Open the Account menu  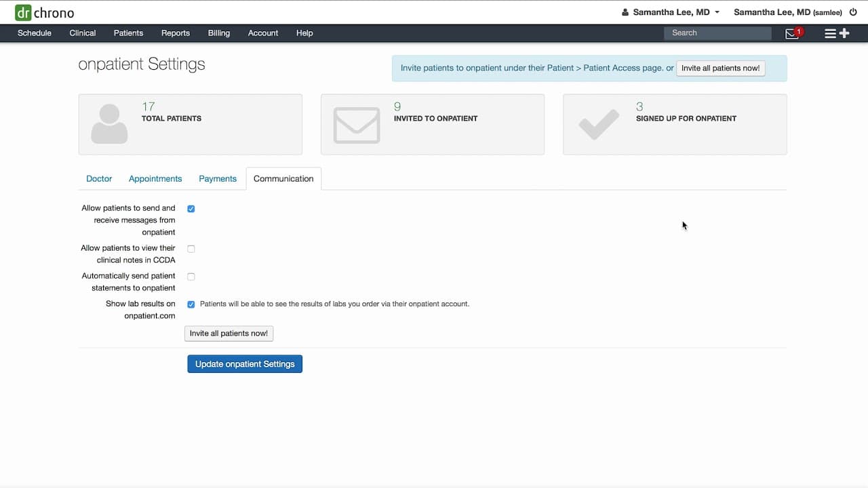[263, 33]
